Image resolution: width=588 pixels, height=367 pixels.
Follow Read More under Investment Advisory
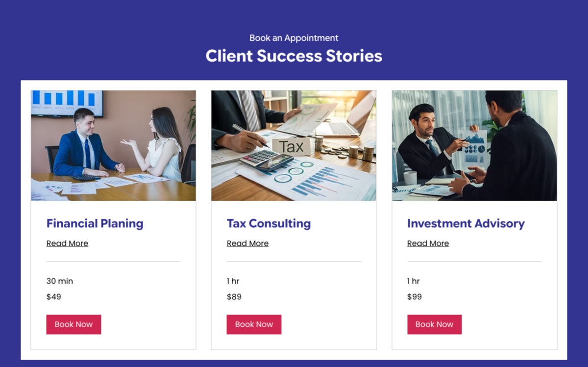[x=428, y=243]
